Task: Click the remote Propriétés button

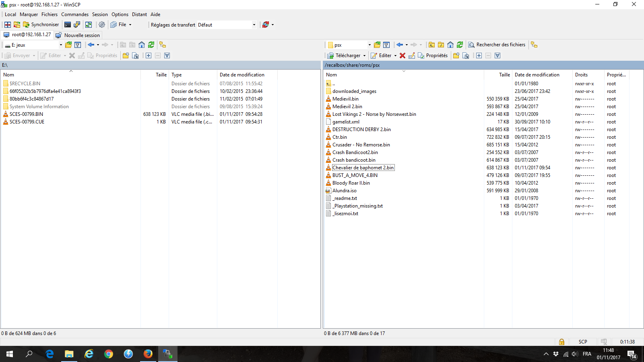Action: click(433, 56)
